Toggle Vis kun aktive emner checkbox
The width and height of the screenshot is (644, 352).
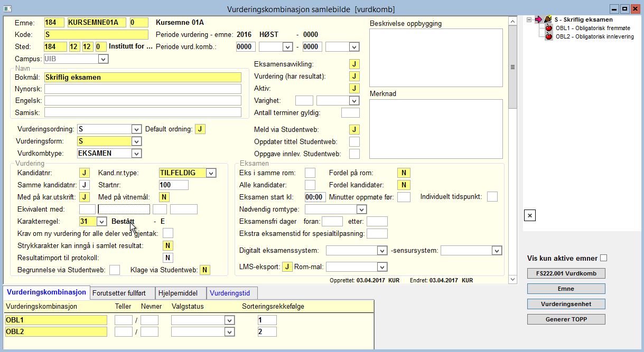604,258
